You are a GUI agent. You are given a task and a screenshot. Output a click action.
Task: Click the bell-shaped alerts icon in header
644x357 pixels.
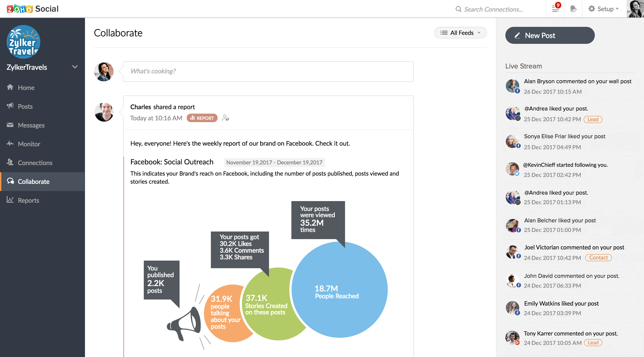(x=573, y=9)
